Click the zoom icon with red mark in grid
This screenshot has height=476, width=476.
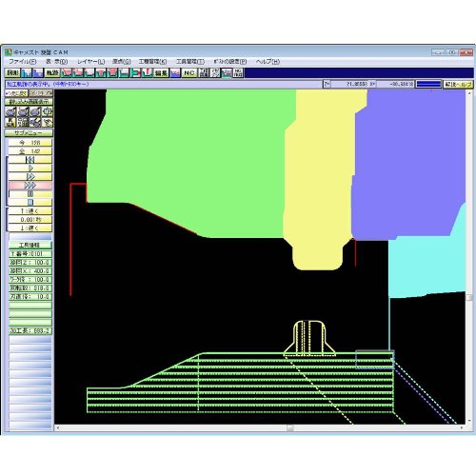23,111
